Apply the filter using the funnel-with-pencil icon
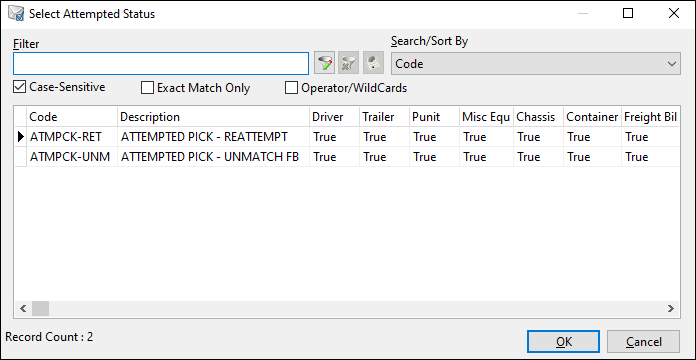 (x=324, y=63)
